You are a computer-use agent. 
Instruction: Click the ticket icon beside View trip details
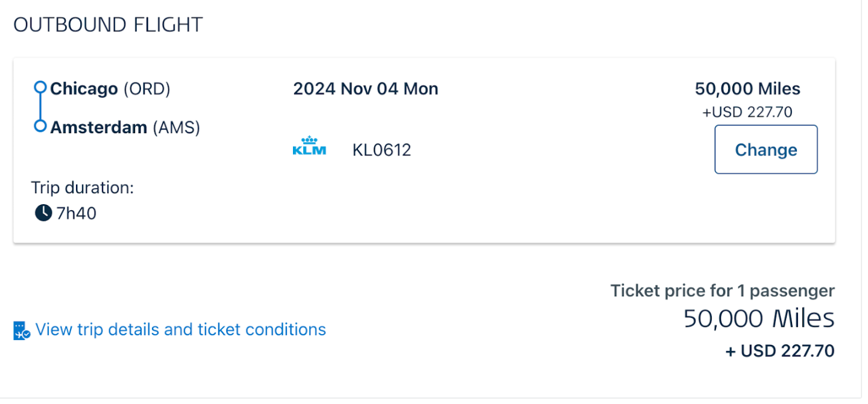click(x=22, y=331)
